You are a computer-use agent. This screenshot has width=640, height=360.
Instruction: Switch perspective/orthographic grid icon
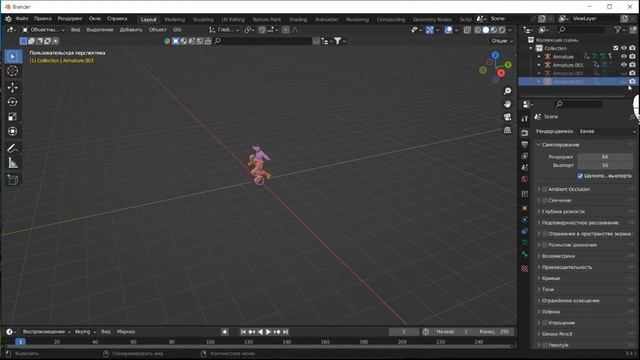507,130
